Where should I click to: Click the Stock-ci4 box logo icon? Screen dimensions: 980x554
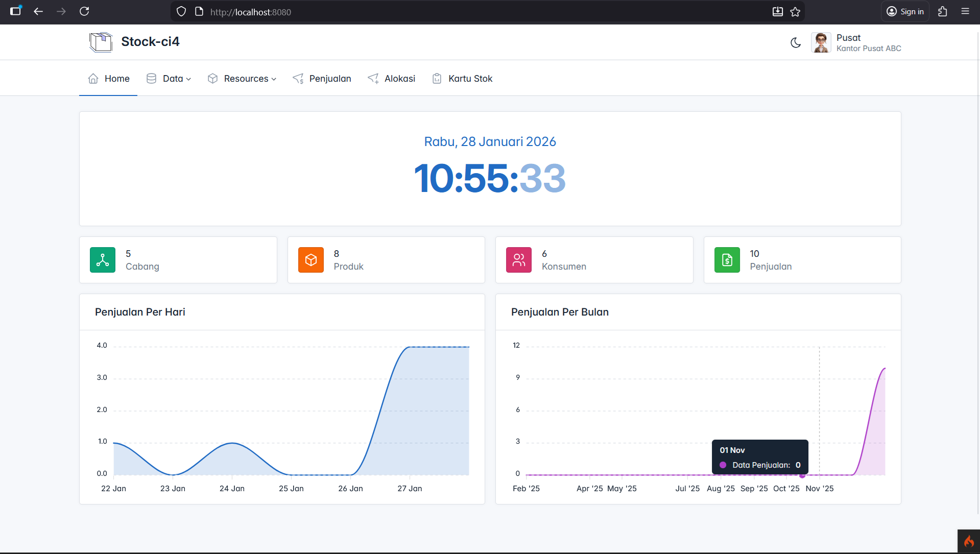pos(101,42)
